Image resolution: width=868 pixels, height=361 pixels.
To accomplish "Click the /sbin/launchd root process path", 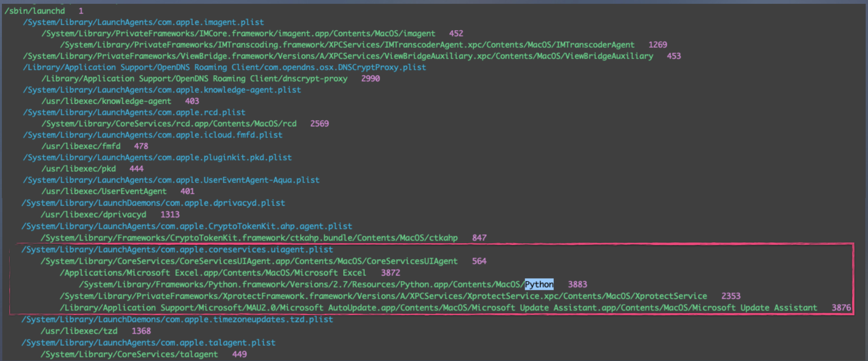I will coord(35,11).
